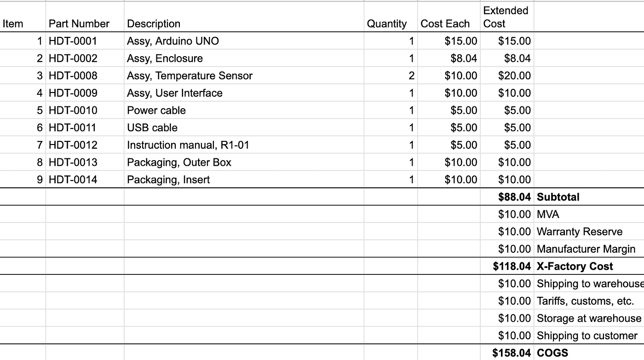
Task: Click the Assy, Arduino UNO description
Action: (173, 41)
